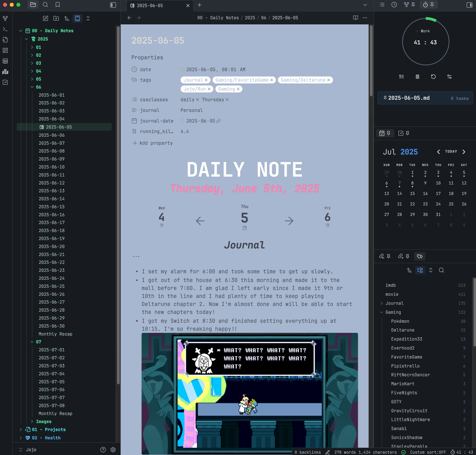Open the 2025-06-12 note in explorer
The width and height of the screenshot is (476, 455).
[x=52, y=183]
